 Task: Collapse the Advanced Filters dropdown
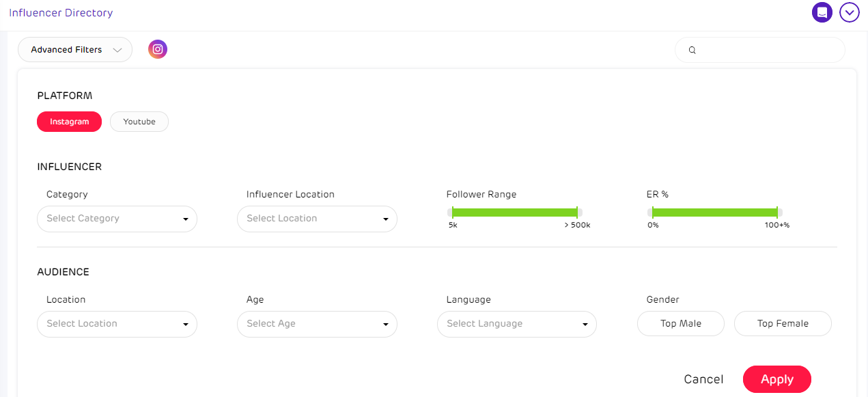[75, 50]
